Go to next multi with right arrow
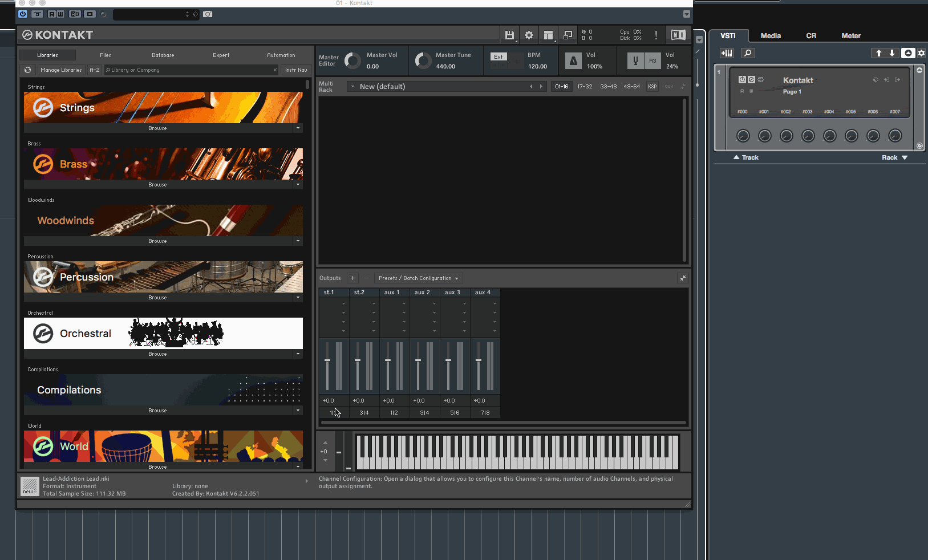 (x=541, y=87)
